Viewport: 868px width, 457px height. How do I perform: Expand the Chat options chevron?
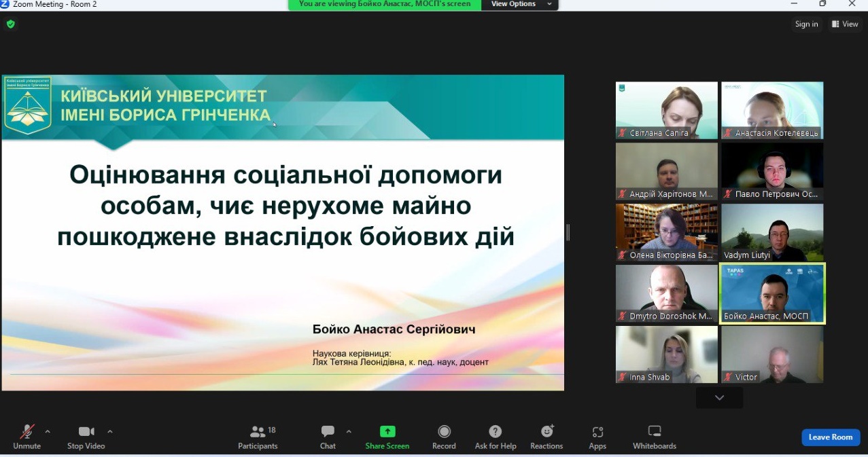(x=348, y=431)
